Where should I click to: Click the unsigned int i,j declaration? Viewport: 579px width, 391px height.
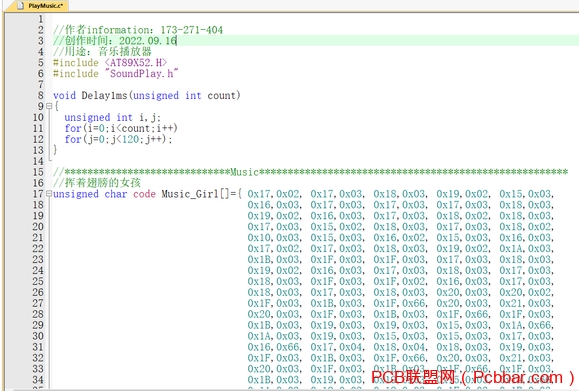tap(113, 117)
